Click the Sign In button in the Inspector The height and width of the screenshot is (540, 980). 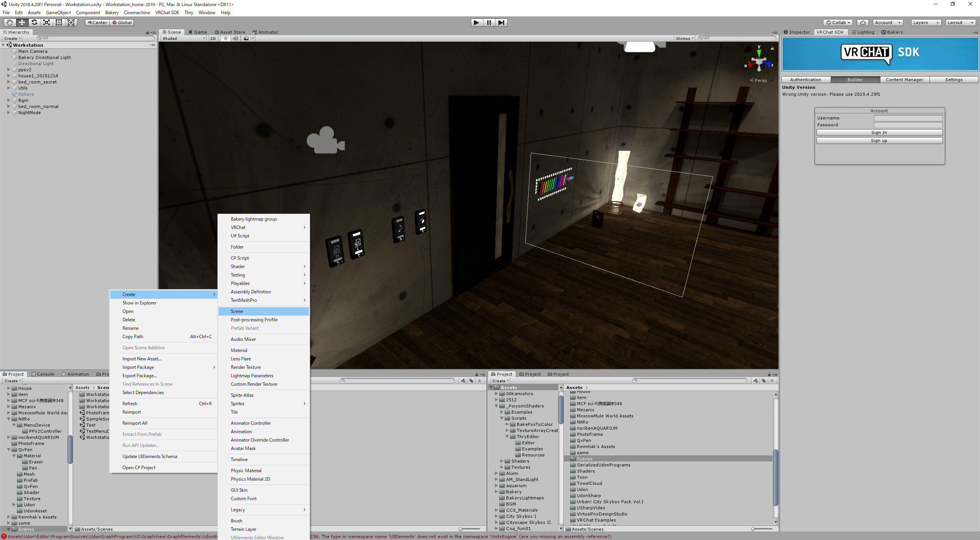[x=879, y=133]
